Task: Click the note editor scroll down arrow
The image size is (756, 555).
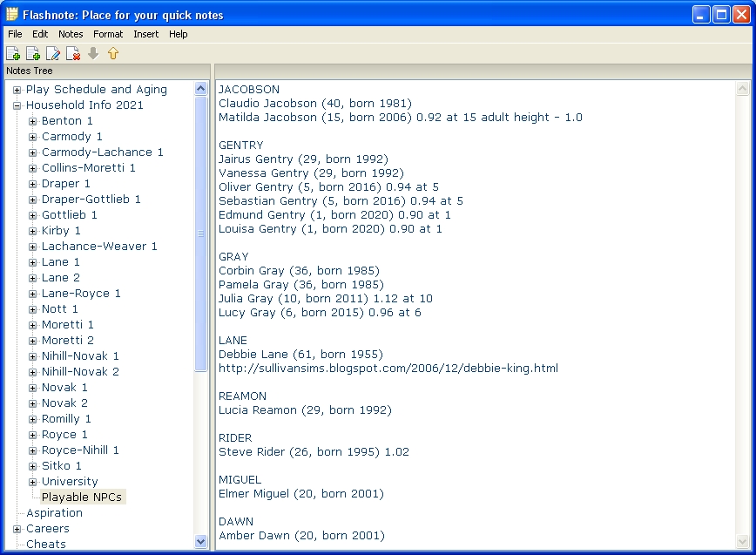Action: click(742, 542)
